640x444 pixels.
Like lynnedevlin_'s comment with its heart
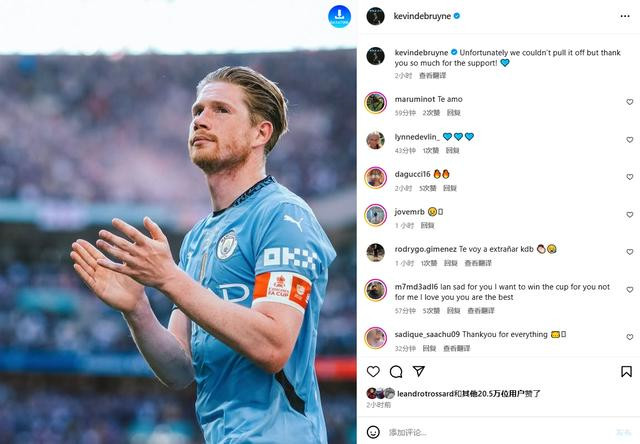click(629, 140)
